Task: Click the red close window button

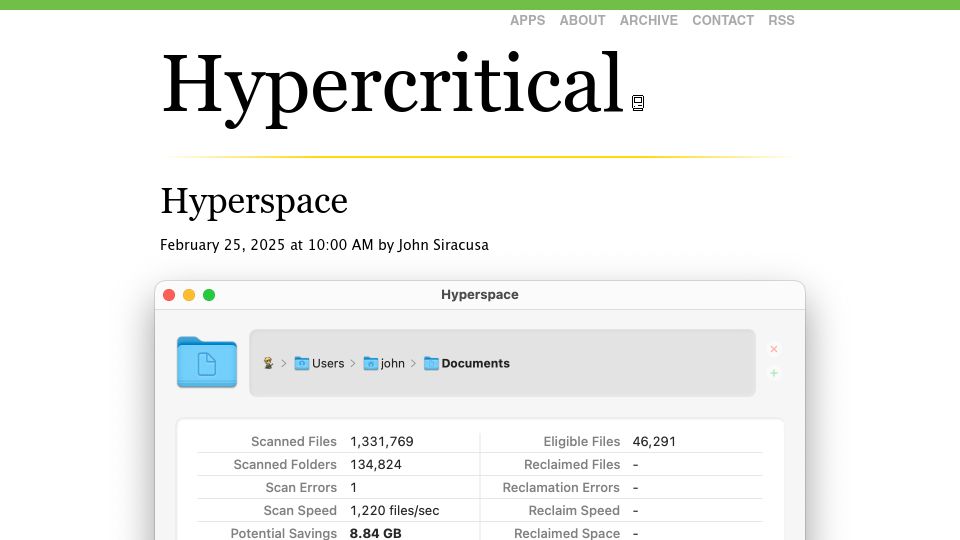Action: click(x=169, y=295)
